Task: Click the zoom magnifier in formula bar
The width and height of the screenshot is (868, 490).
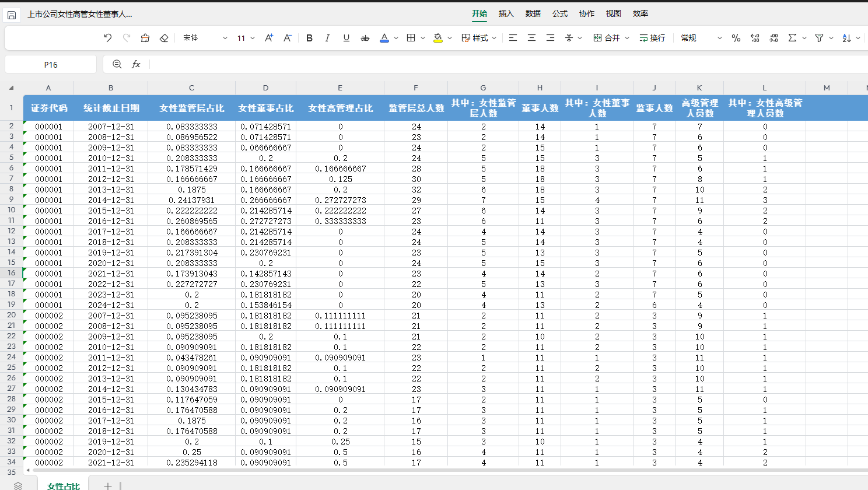Action: 117,64
